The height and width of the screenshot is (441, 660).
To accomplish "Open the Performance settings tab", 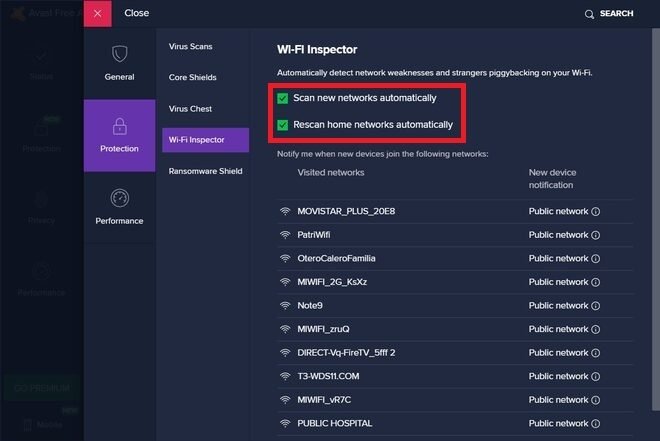I will tap(120, 208).
